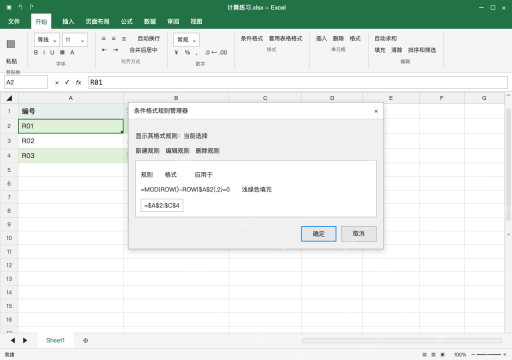Click the horizontal scrollbar at bottom
The image size is (512, 360).
402,340
